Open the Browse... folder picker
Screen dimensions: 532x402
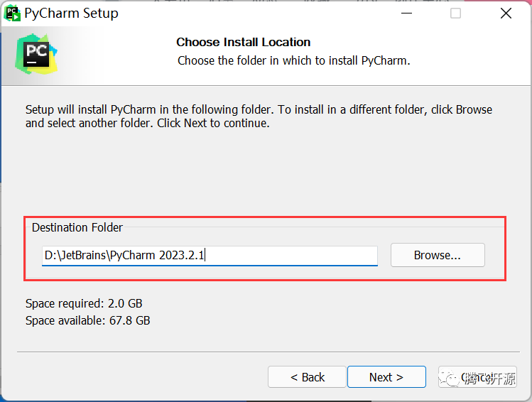click(x=437, y=255)
